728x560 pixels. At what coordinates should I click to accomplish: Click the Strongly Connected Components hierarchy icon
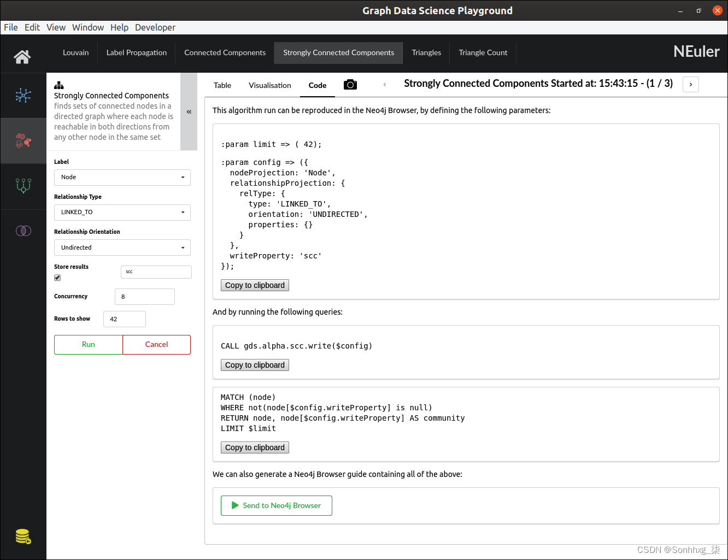coord(59,85)
